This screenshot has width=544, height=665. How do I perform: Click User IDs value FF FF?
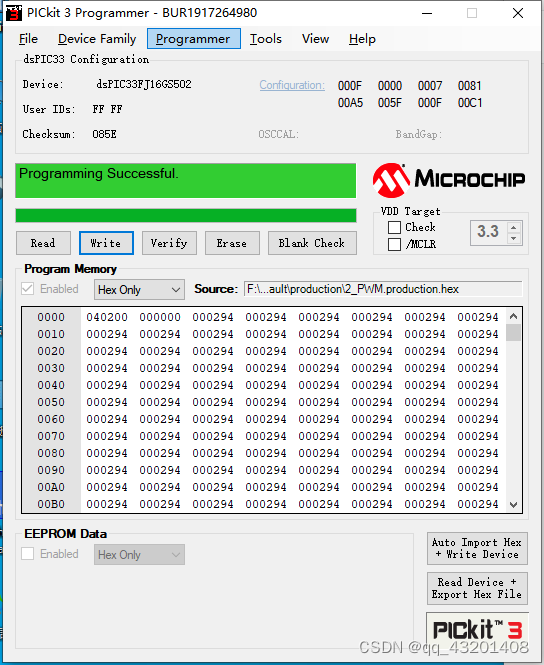pos(107,109)
